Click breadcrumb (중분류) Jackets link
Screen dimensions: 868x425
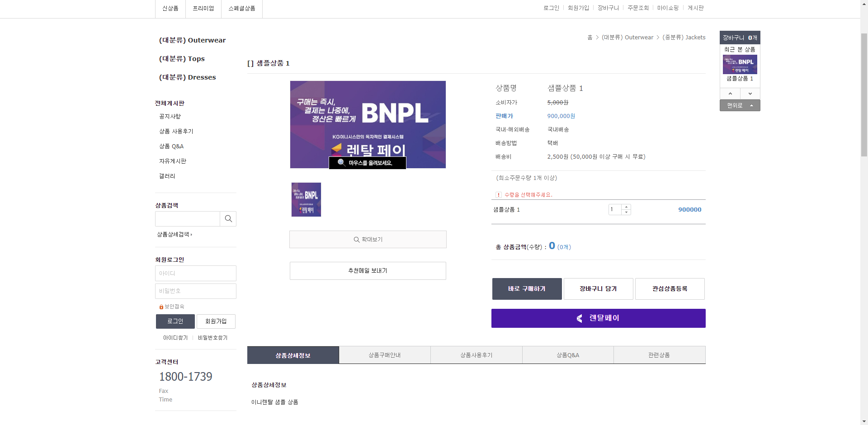pyautogui.click(x=684, y=38)
